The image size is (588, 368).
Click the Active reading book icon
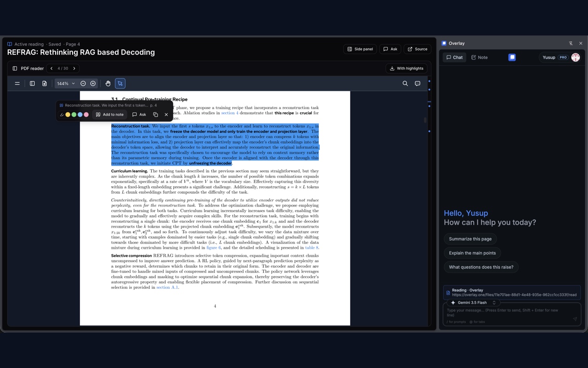coord(10,44)
